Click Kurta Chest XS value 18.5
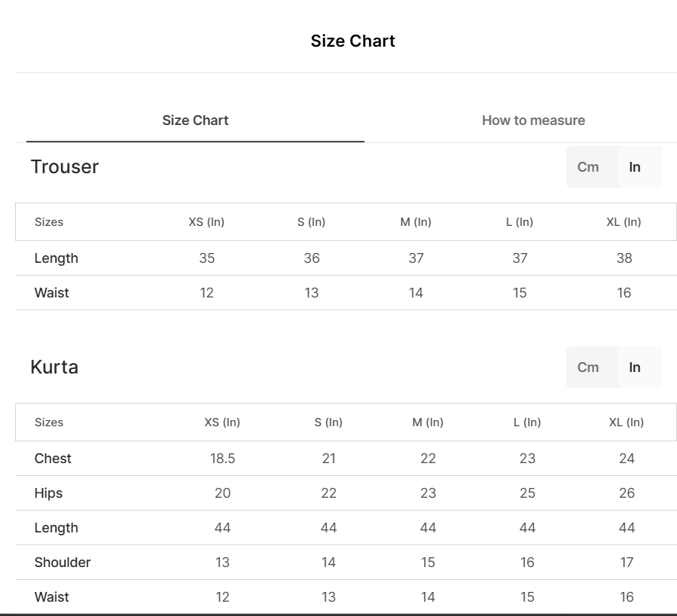The image size is (677, 616). point(222,459)
